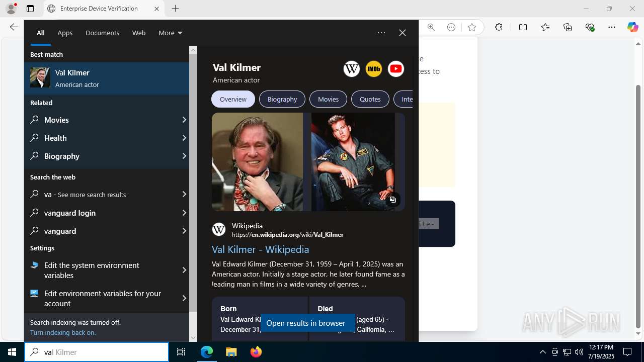Switch to the Web search tab
Viewport: 644px width, 362px height.
click(x=139, y=33)
